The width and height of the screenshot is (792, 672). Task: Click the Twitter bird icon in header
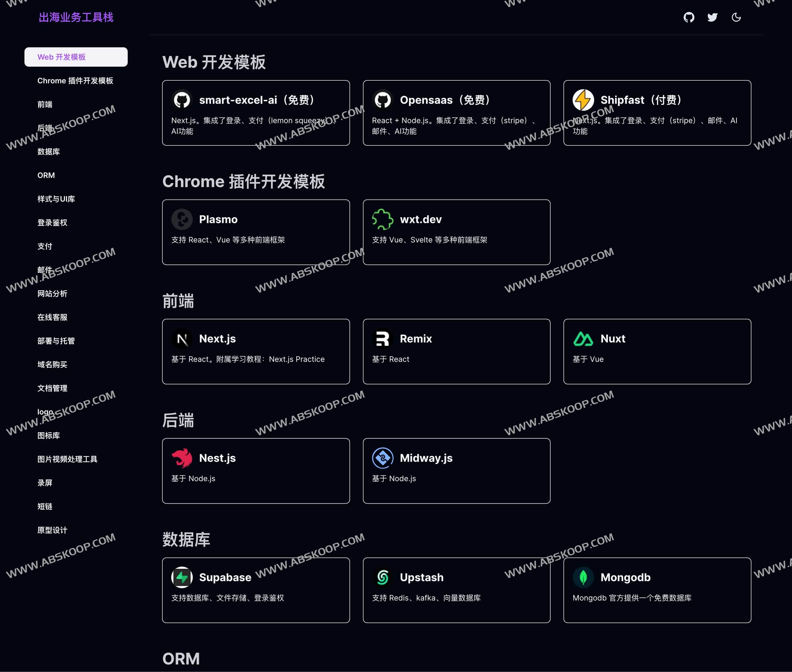pyautogui.click(x=712, y=17)
